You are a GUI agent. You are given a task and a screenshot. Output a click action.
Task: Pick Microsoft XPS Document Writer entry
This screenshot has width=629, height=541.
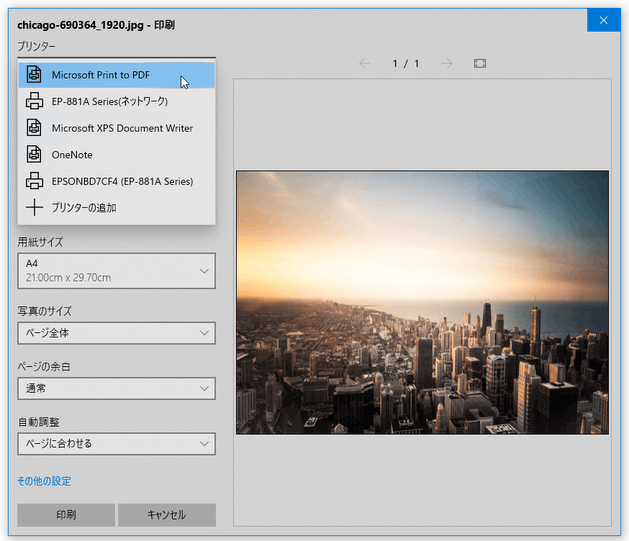(116, 128)
